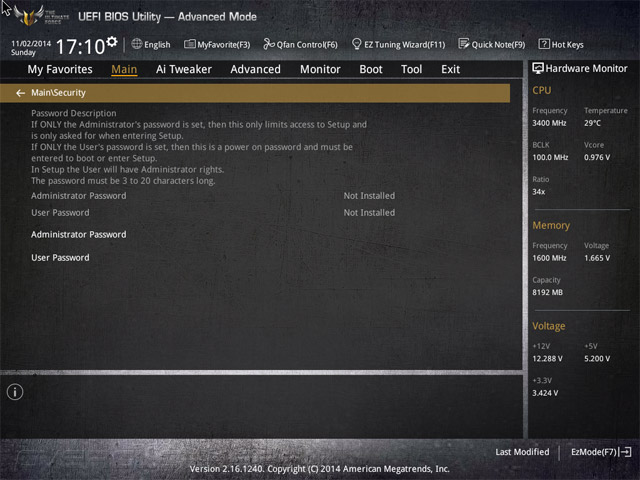
Task: Click the Sunday weekday label
Action: (23, 53)
